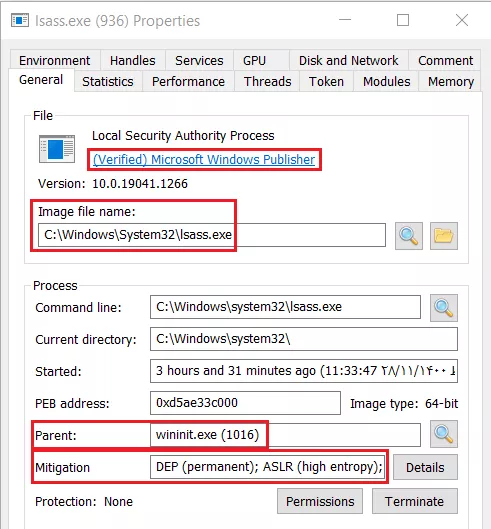Image resolution: width=491 pixels, height=529 pixels.
Task: Open the Verified Microsoft Windows Publisher link
Action: click(204, 160)
